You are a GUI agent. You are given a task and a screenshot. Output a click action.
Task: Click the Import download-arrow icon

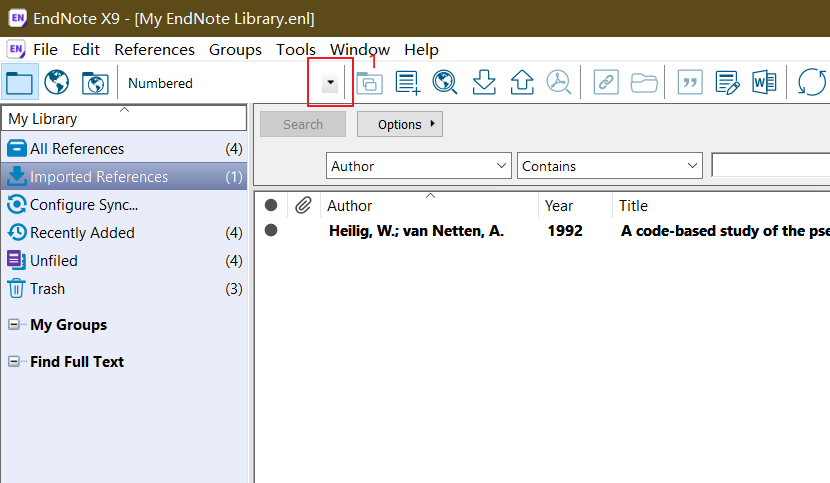(x=484, y=82)
